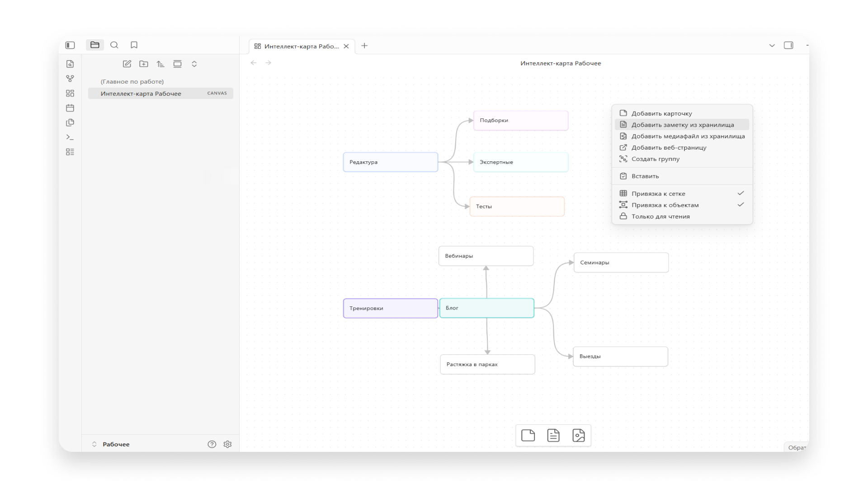Image resolution: width=868 pixels, height=488 pixels.
Task: Choose Добавить медиафайл из хранилища
Action: click(x=682, y=136)
